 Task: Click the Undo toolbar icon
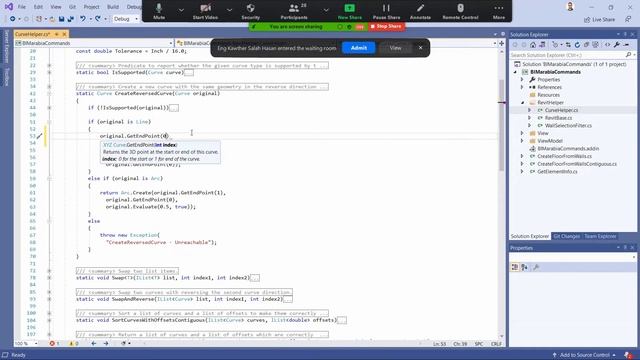coord(83,19)
